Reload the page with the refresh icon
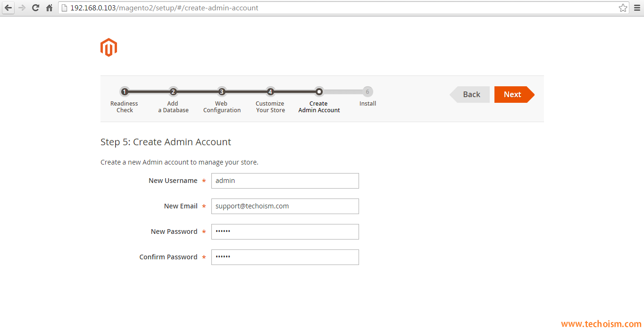The image size is (644, 331). tap(35, 8)
